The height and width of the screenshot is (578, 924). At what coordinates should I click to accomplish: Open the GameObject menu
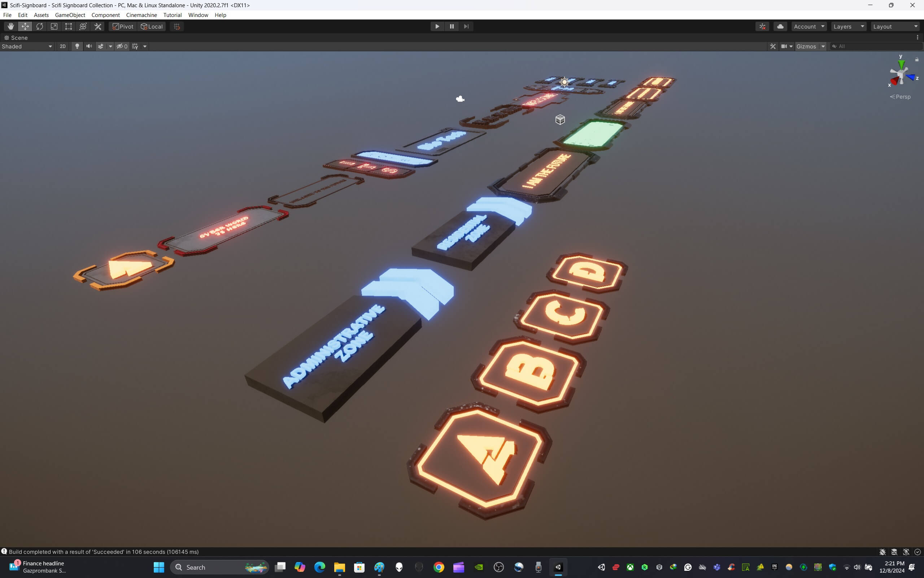point(70,15)
